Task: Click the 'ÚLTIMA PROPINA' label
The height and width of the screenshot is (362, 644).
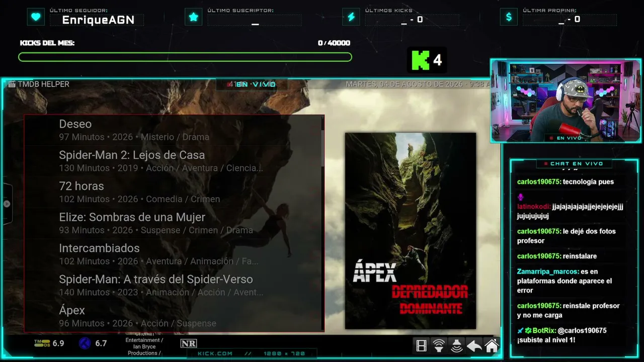Action: [549, 11]
